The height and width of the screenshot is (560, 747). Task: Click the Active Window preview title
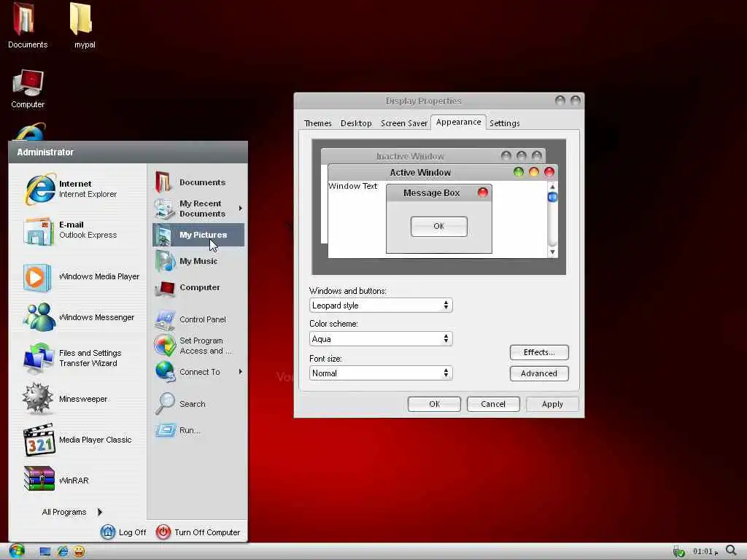[420, 172]
